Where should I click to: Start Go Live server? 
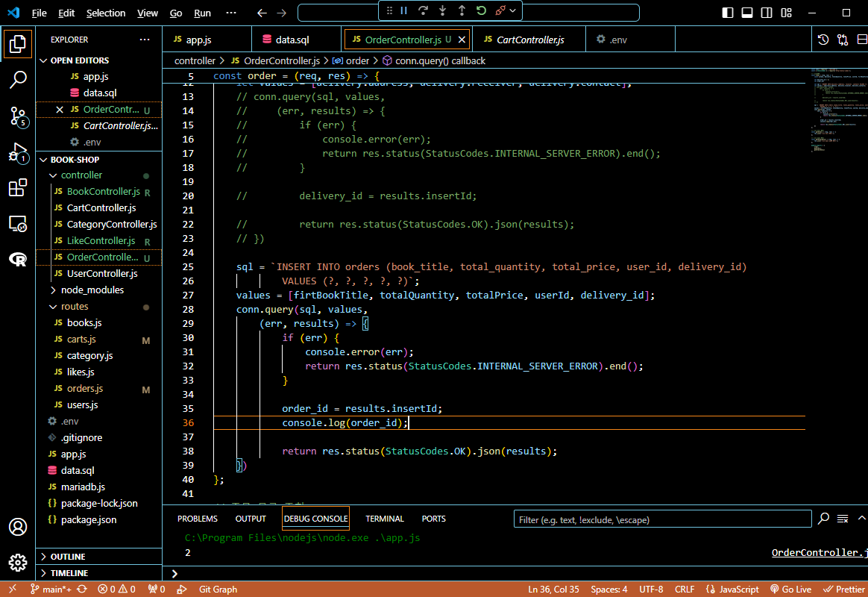click(x=791, y=590)
